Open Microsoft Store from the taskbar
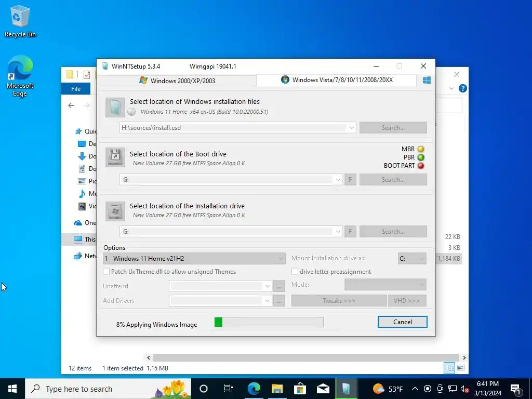This screenshot has height=399, width=532. point(300,389)
